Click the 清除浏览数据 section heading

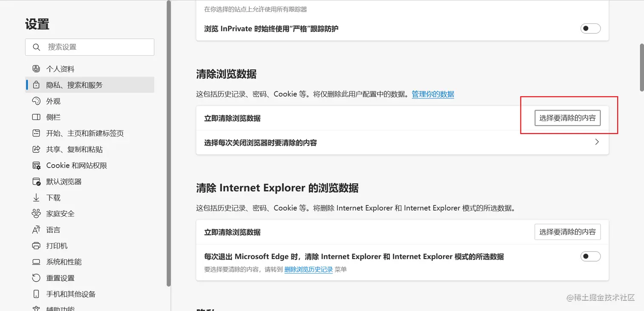(226, 74)
